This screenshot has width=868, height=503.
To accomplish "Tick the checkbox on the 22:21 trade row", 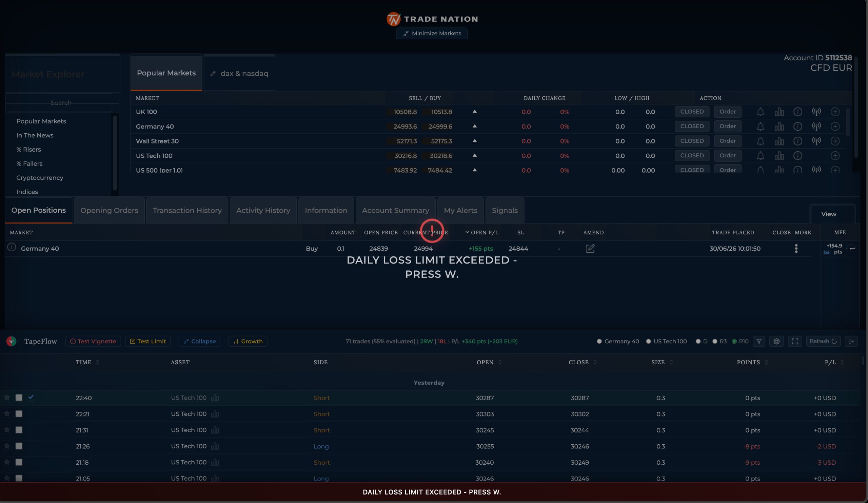I will 19,414.
